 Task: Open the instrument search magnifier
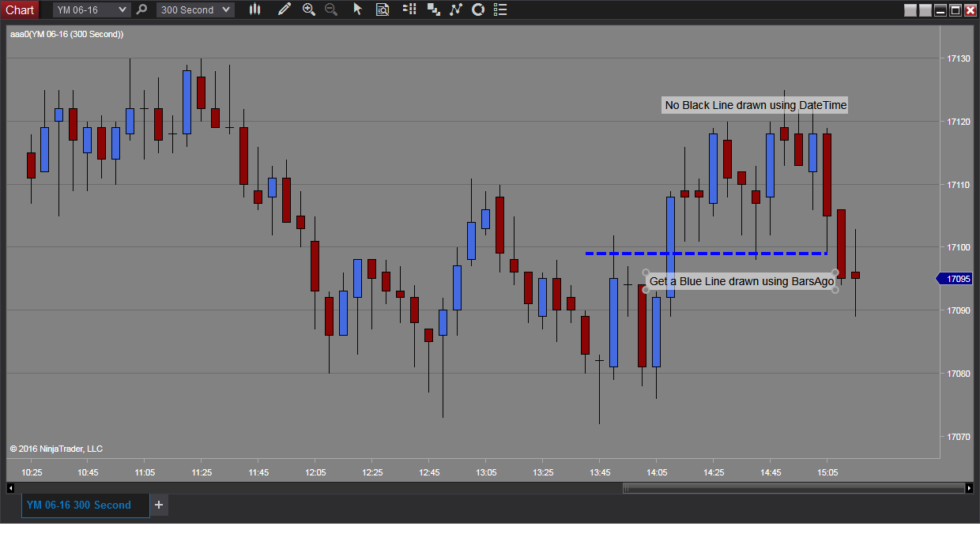141,9
